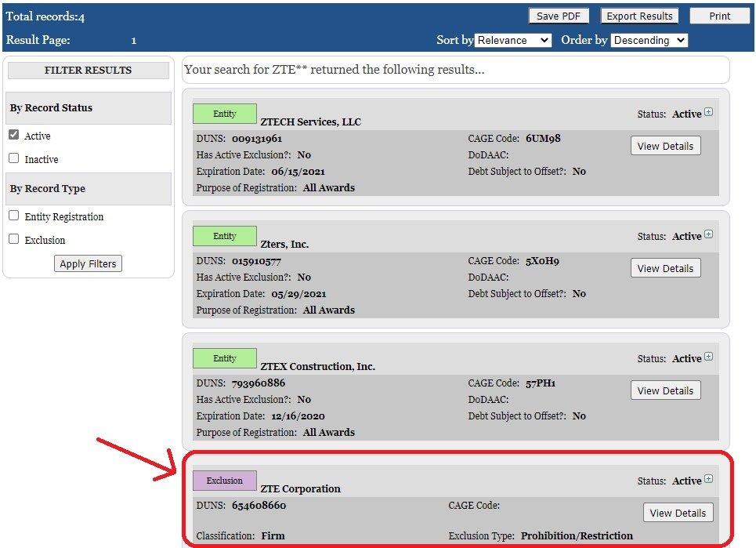Open the Sort by Relevance dropdown

pos(513,40)
